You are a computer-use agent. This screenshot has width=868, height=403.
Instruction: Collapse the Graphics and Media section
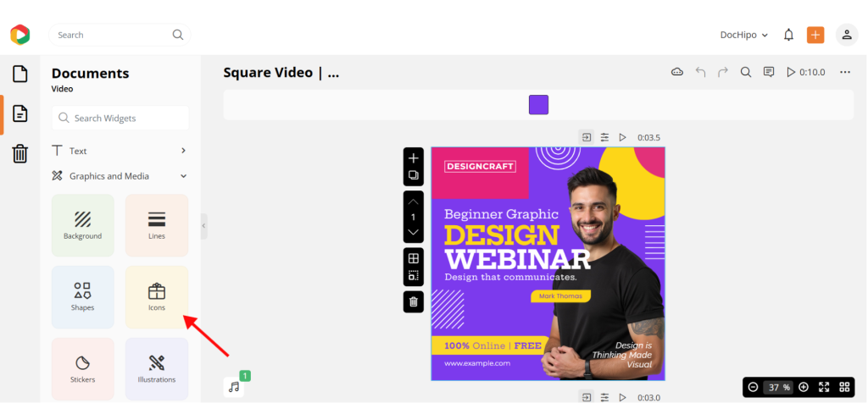[120, 176]
